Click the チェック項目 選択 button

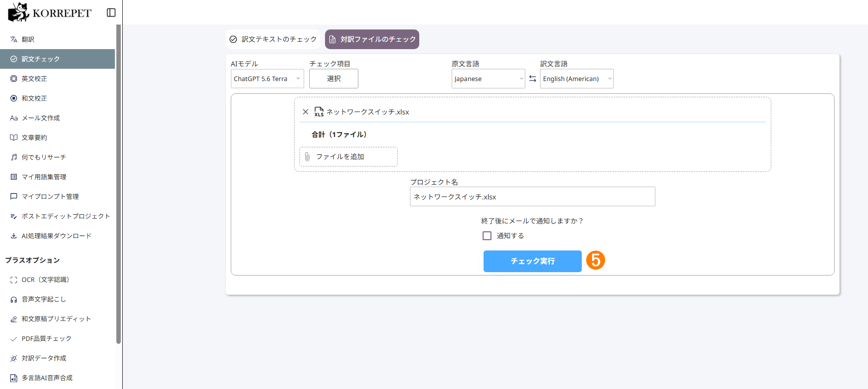pyautogui.click(x=334, y=79)
